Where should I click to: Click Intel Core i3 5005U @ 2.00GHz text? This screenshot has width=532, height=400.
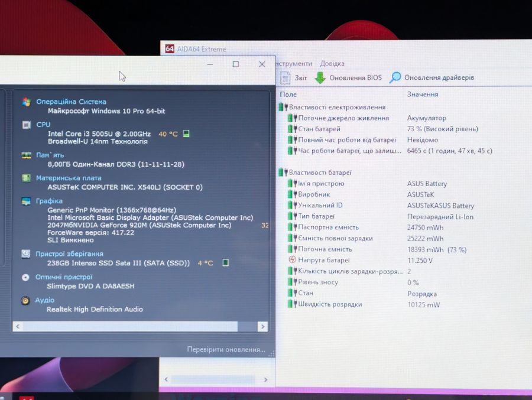click(x=99, y=134)
